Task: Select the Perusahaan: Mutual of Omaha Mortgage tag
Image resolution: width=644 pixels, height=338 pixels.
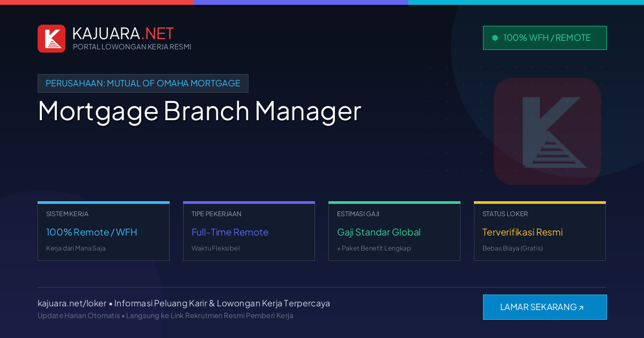Action: [x=143, y=83]
